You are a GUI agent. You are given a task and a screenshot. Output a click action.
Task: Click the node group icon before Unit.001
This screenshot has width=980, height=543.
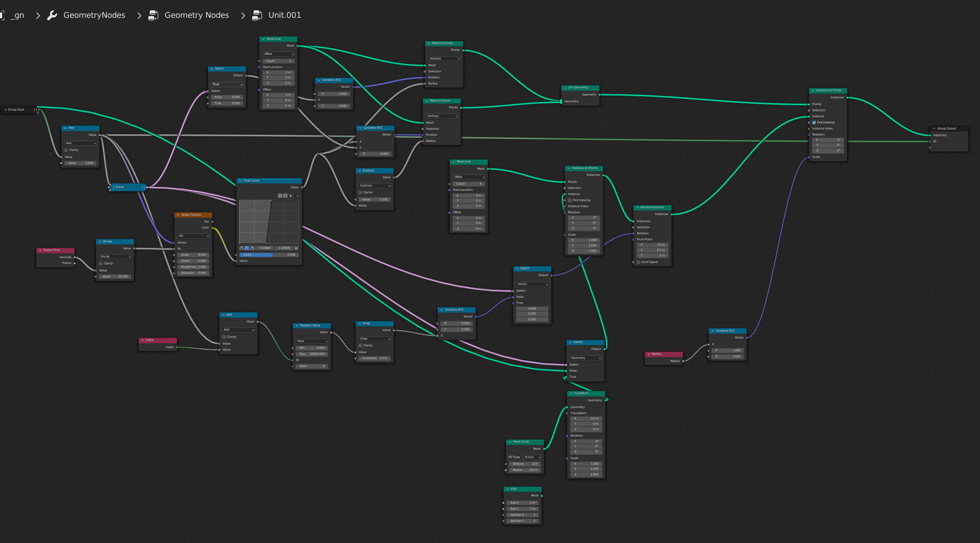tap(257, 15)
